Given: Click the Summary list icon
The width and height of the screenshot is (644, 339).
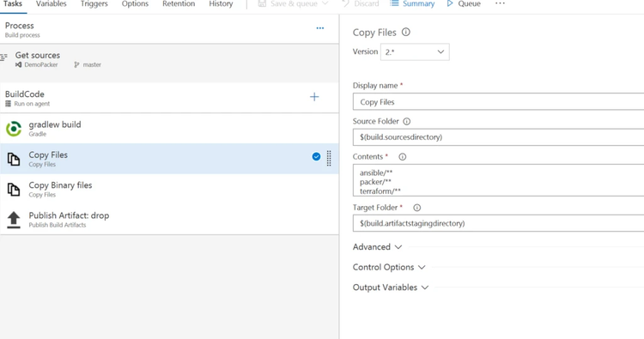Looking at the screenshot, I should [394, 3].
